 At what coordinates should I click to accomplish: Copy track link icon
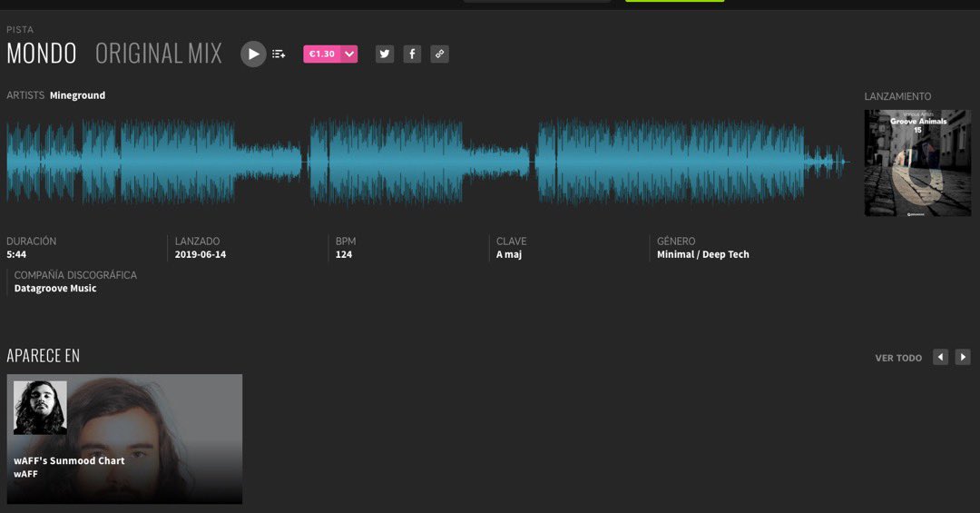point(439,54)
